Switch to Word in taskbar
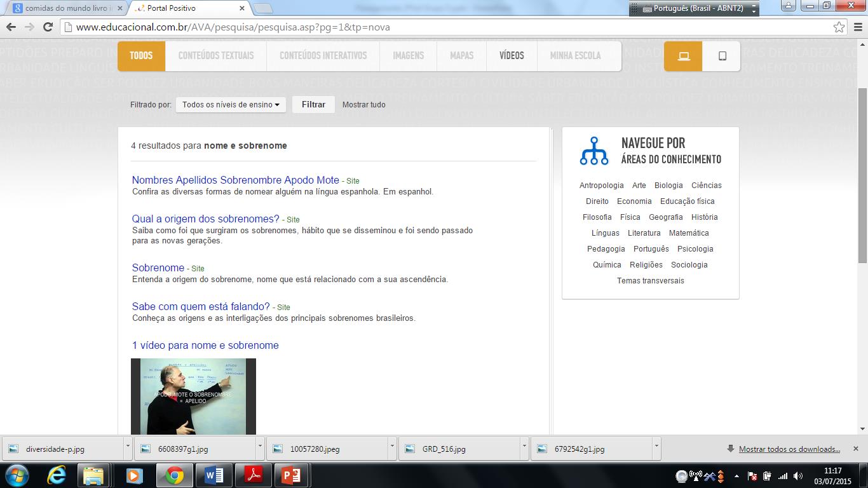 coord(214,475)
